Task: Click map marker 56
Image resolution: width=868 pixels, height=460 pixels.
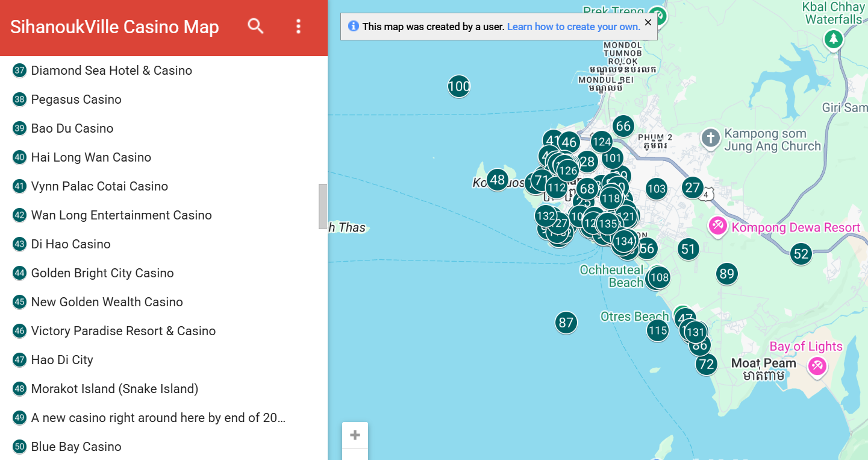Action: point(647,248)
